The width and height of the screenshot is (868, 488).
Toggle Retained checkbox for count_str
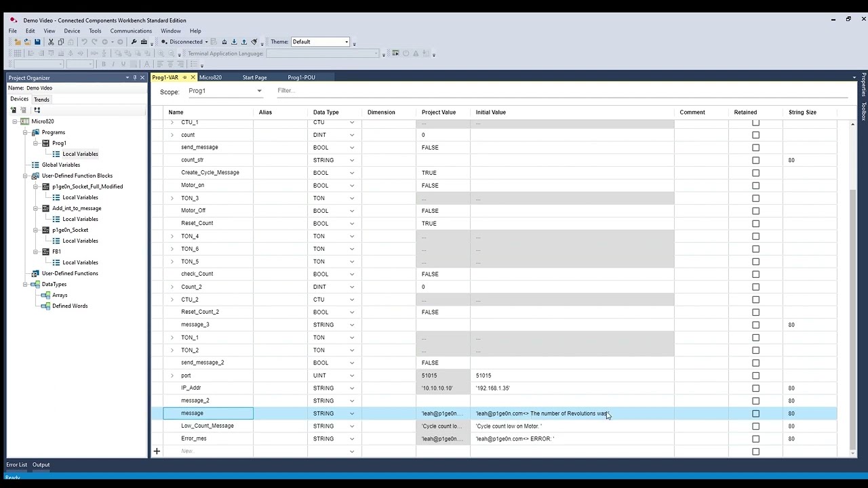[755, 160]
